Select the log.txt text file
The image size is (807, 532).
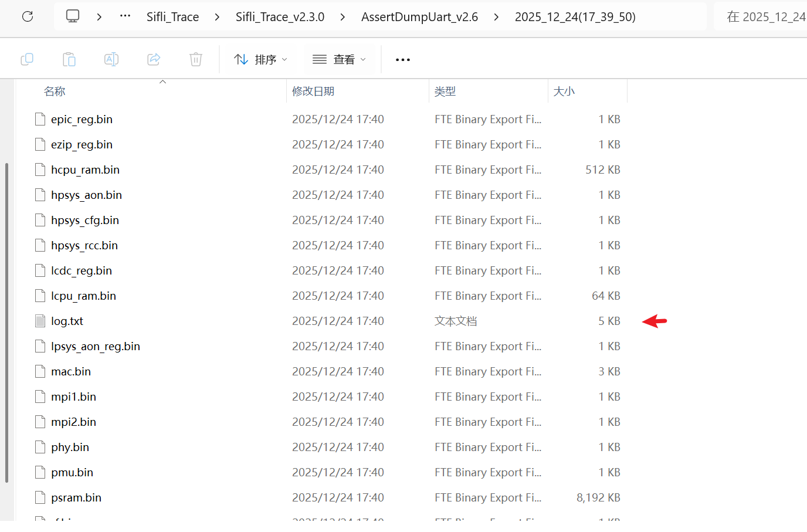click(x=67, y=321)
